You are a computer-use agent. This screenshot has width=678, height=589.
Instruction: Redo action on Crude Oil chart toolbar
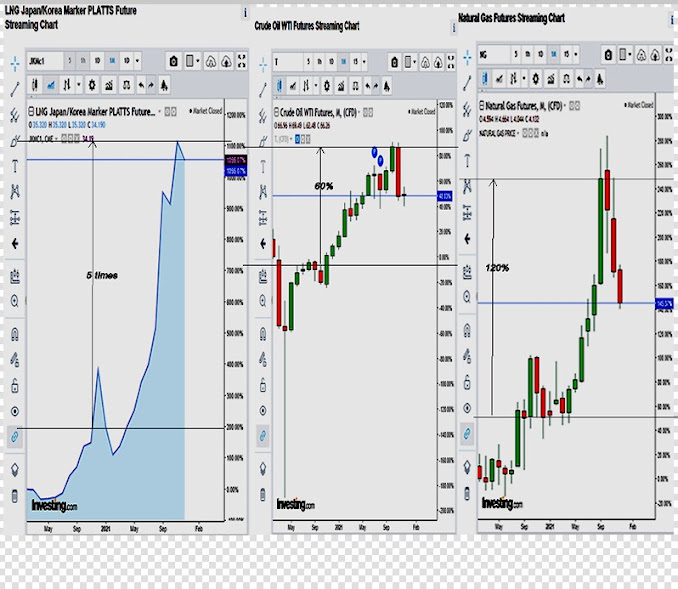[x=375, y=86]
